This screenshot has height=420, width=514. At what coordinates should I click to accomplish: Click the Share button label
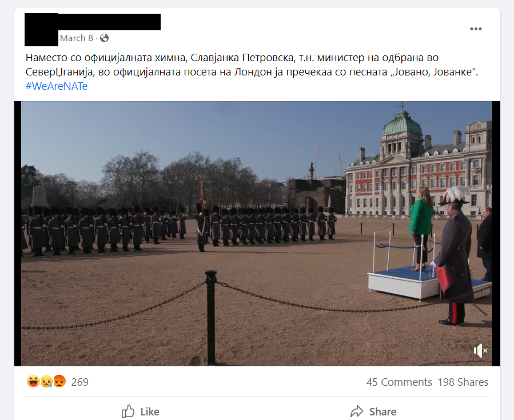tap(382, 412)
